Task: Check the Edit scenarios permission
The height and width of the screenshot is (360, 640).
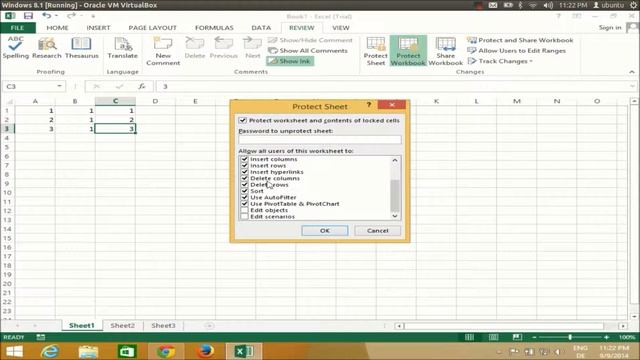Action: pyautogui.click(x=244, y=216)
